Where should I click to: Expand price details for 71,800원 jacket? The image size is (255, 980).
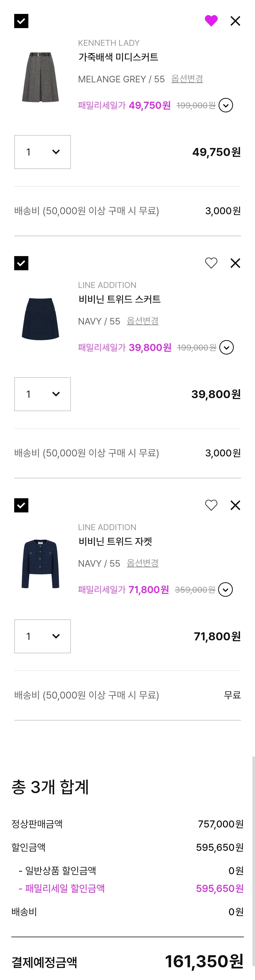(x=226, y=590)
